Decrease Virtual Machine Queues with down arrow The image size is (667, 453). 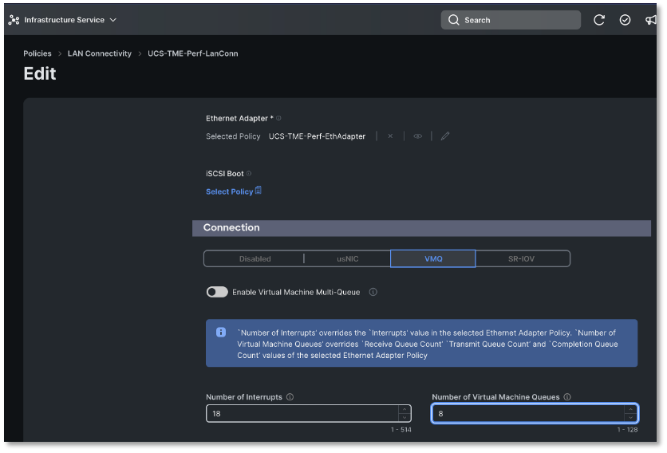pos(630,418)
